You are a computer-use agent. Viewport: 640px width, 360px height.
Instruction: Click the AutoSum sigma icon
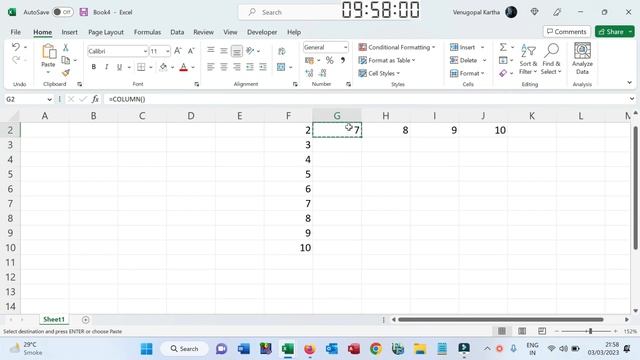click(x=503, y=47)
